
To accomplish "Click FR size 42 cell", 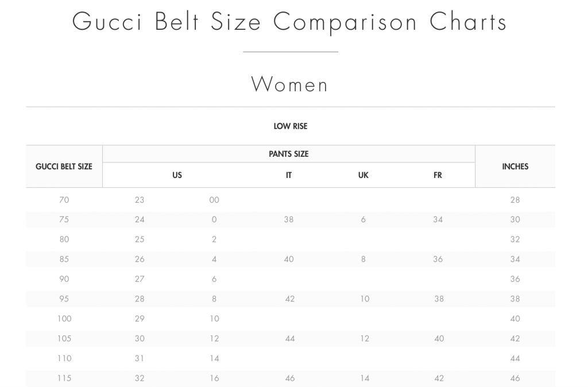I will click(439, 378).
